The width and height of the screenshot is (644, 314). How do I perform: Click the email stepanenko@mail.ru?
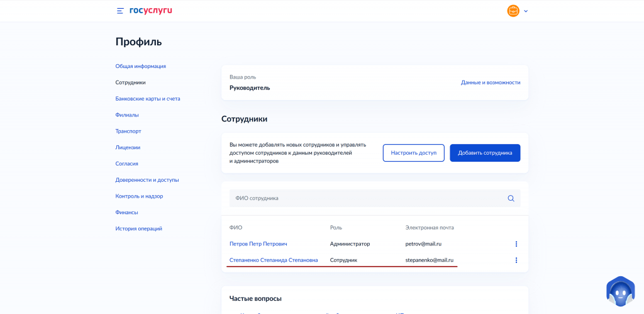click(429, 260)
